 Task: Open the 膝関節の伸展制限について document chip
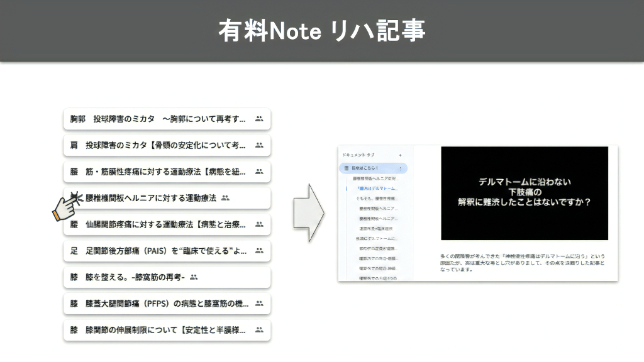167,330
